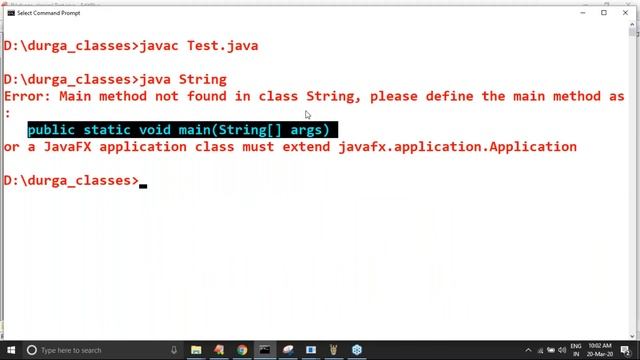
Task: Click the scrollbar down arrow in Command Prompt
Action: 632,336
